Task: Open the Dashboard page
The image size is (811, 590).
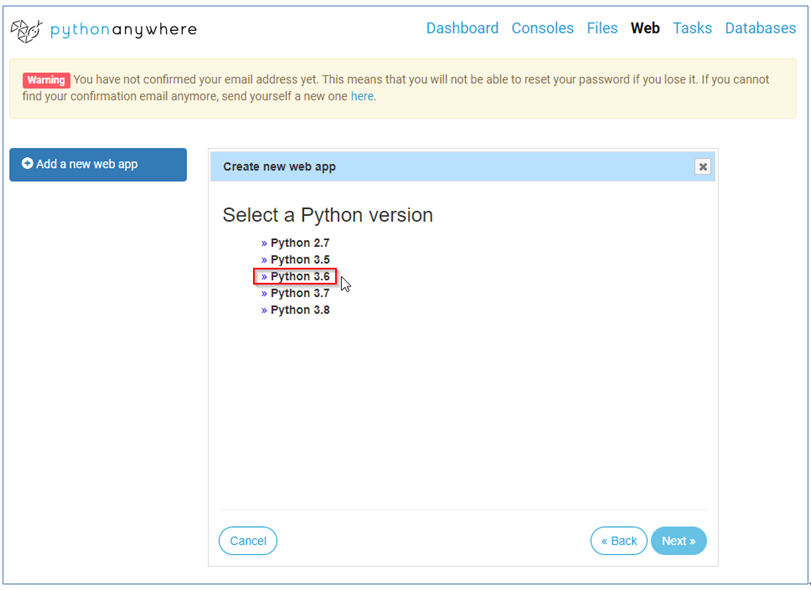Action: [x=462, y=28]
